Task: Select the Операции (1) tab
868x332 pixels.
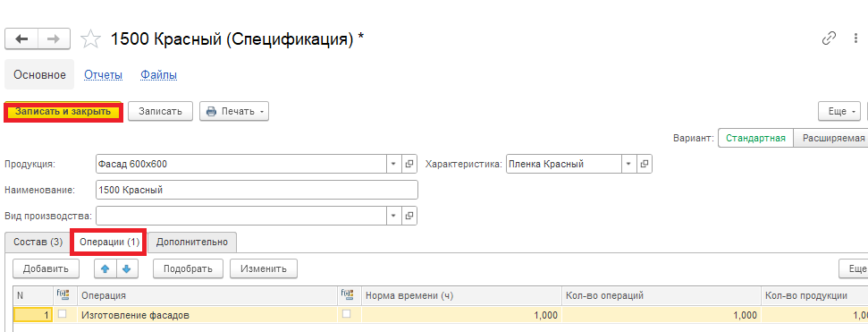Action: [108, 243]
